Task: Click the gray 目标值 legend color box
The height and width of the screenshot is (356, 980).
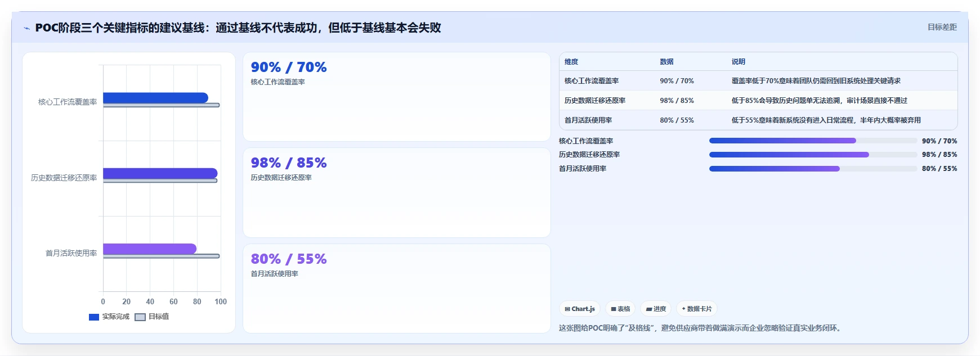Action: coord(140,317)
